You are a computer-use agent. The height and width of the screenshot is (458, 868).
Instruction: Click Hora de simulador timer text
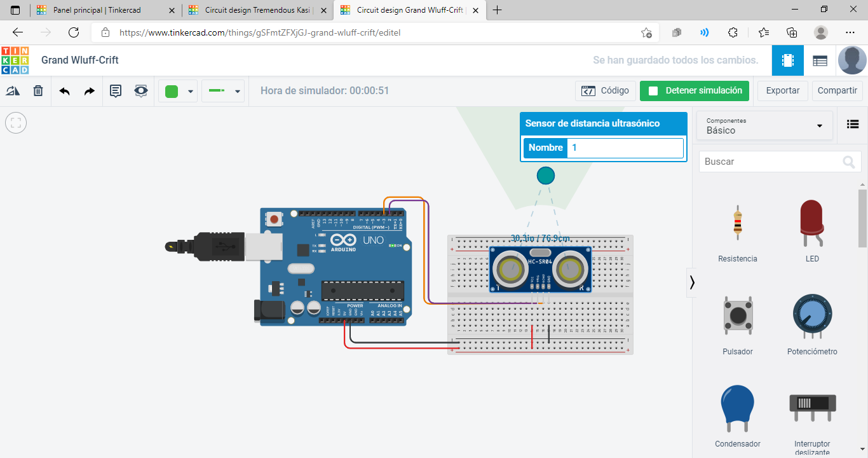(x=325, y=91)
